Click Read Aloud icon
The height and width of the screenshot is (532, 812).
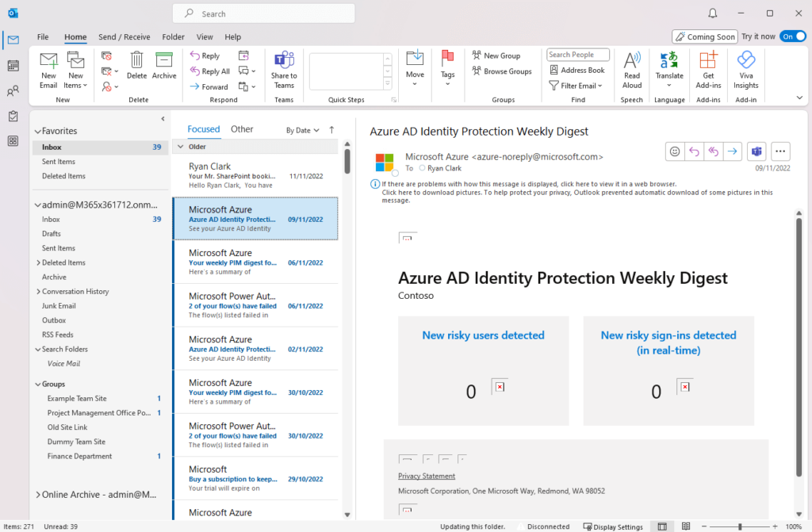(x=632, y=71)
